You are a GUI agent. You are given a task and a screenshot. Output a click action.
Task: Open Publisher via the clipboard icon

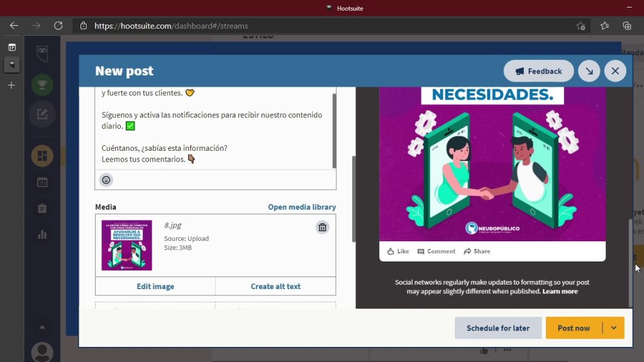point(42,208)
